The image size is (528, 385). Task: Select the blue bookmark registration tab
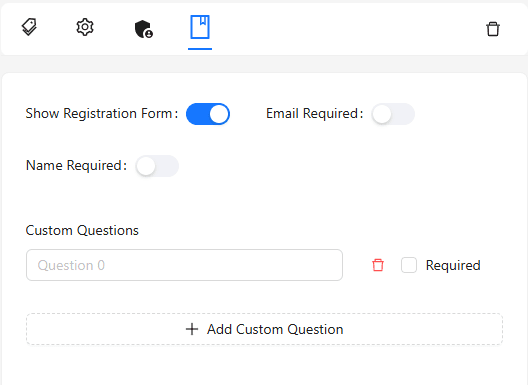point(200,27)
